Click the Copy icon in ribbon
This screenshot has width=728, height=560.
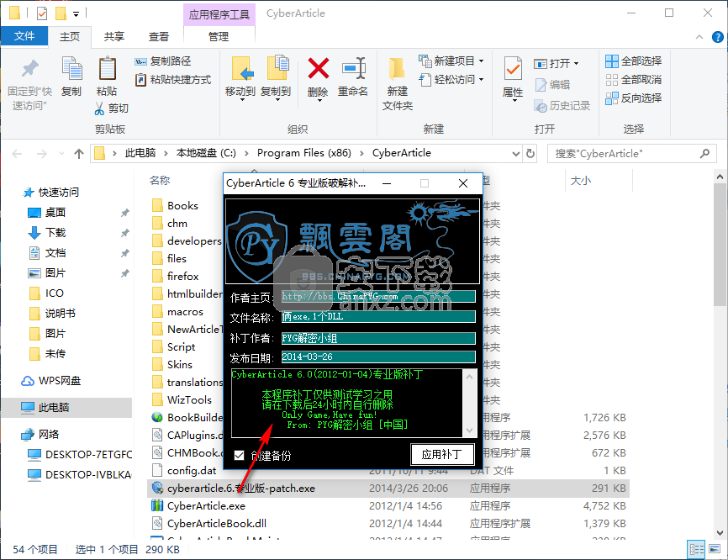(72, 69)
